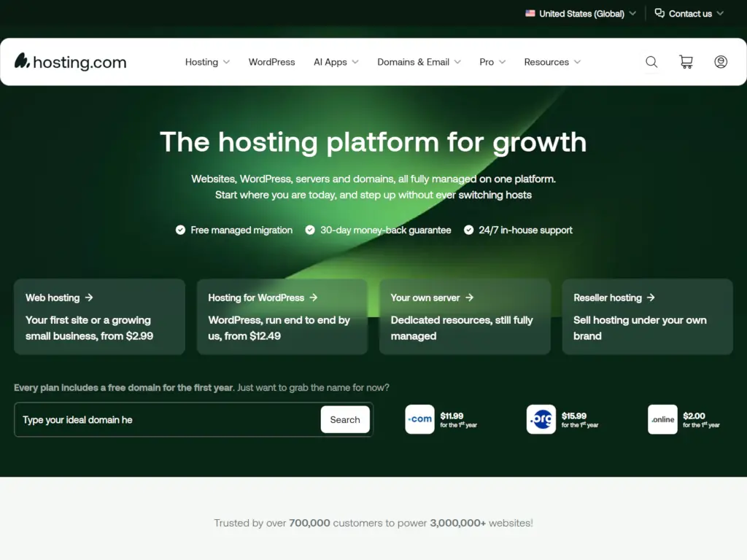Image resolution: width=747 pixels, height=560 pixels.
Task: Expand the AI Apps menu chevron
Action: click(355, 62)
